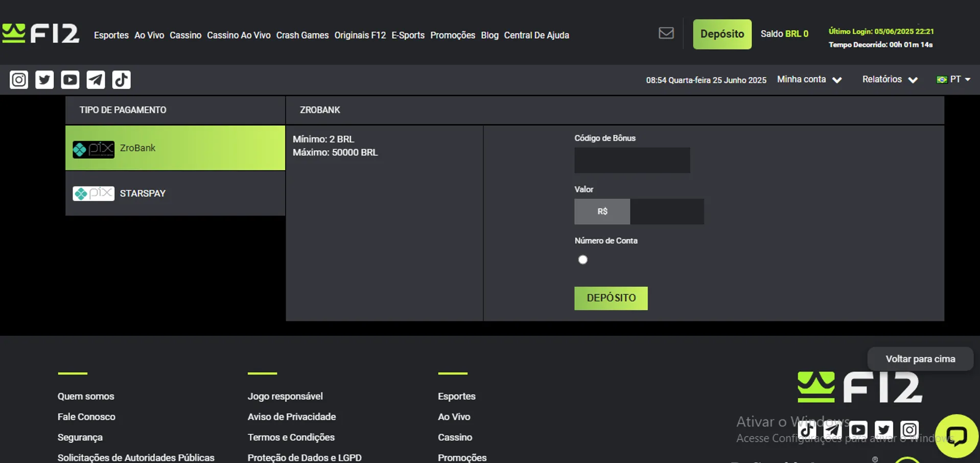This screenshot has height=463, width=980.
Task: Open Solicitações de Autoridades Públicas link
Action: [x=136, y=458]
